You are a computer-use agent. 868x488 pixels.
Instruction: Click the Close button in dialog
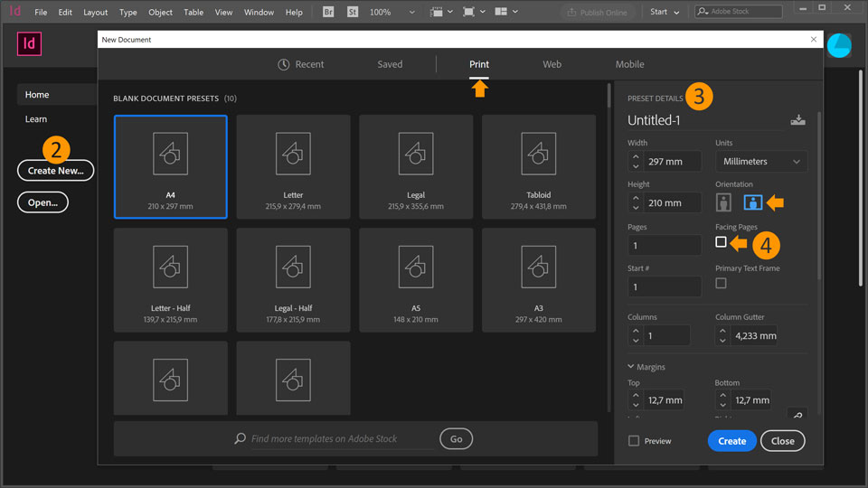[783, 441]
